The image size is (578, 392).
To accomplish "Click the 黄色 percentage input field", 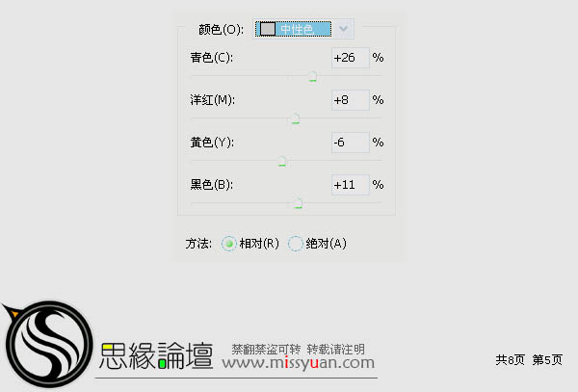I will coord(351,143).
